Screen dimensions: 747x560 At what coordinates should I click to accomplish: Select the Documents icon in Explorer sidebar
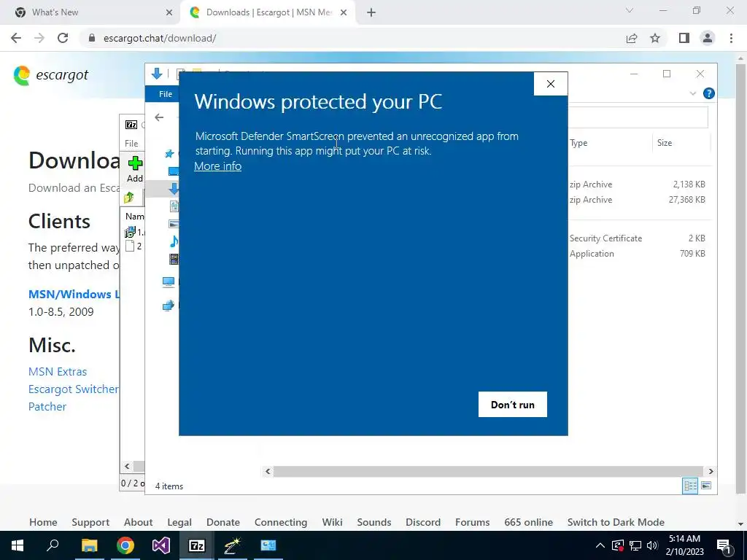tap(174, 206)
